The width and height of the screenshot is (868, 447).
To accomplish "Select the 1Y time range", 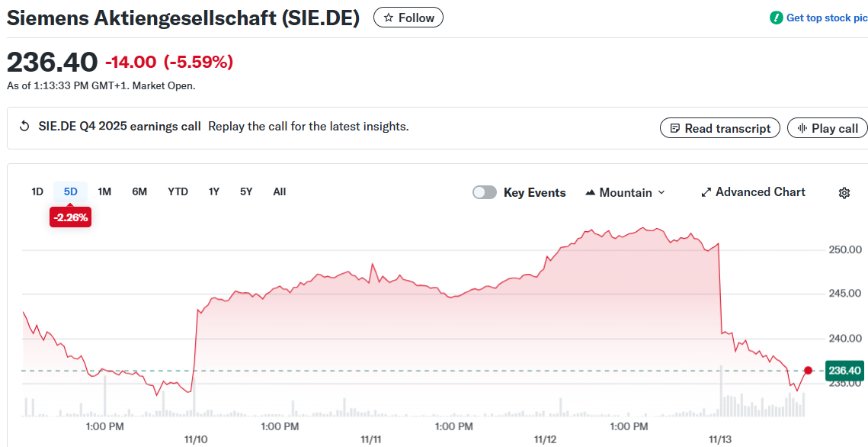I will coord(214,191).
